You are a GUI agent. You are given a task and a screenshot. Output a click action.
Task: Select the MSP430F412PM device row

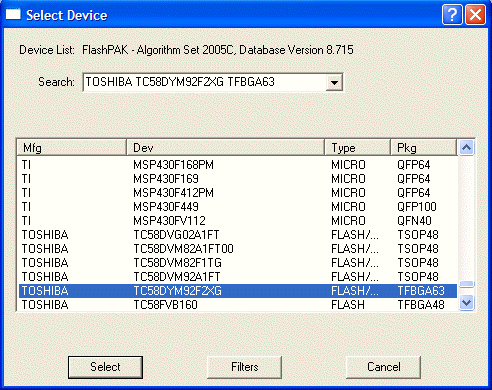[x=238, y=193]
